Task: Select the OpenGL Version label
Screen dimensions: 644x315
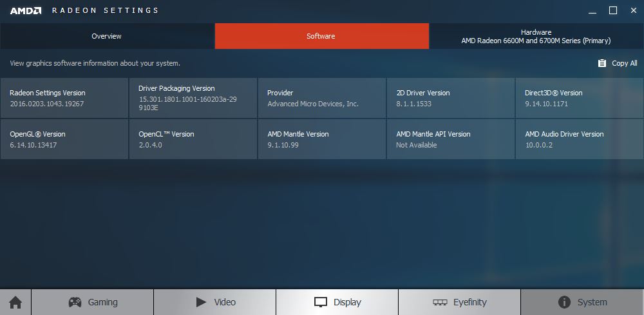Action: pyautogui.click(x=38, y=134)
